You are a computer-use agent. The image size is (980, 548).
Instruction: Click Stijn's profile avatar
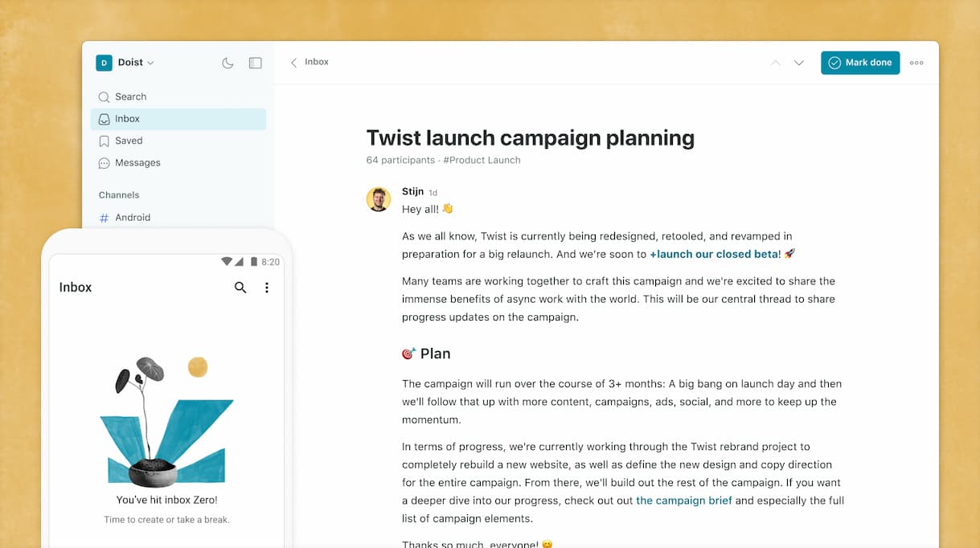pos(379,199)
